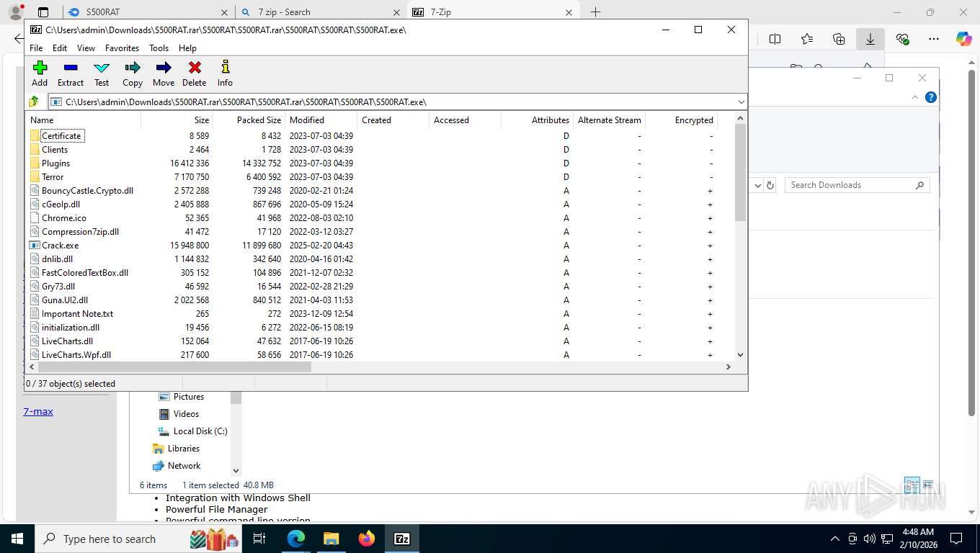Click the Copy toolbar button
This screenshot has height=553, width=980.
pos(133,73)
